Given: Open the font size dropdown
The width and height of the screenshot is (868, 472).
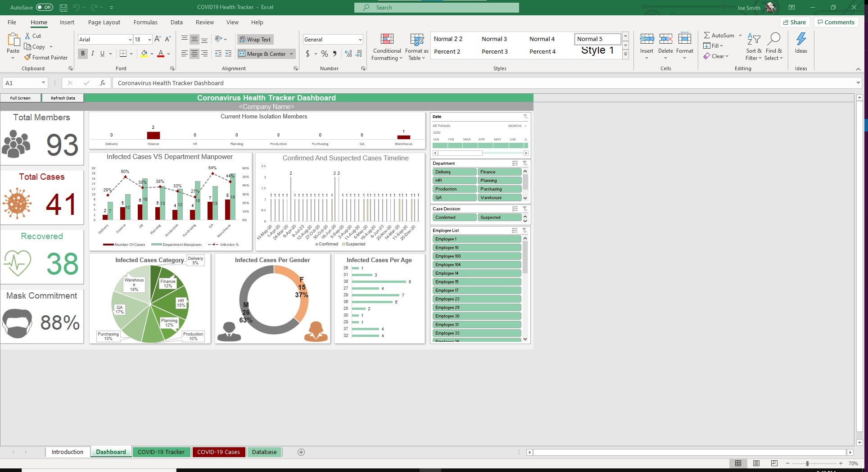Looking at the screenshot, I should (149, 40).
